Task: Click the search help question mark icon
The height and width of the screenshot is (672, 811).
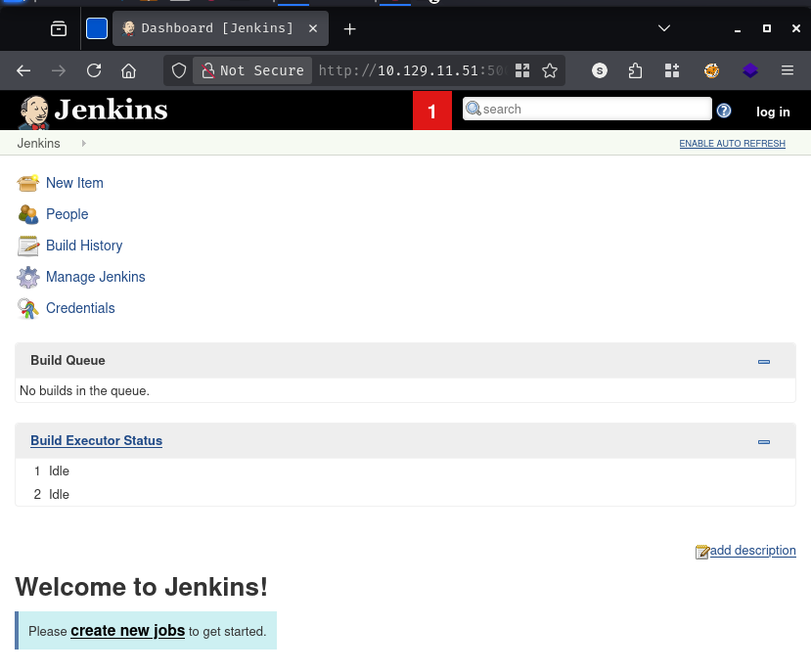Action: pyautogui.click(x=724, y=111)
